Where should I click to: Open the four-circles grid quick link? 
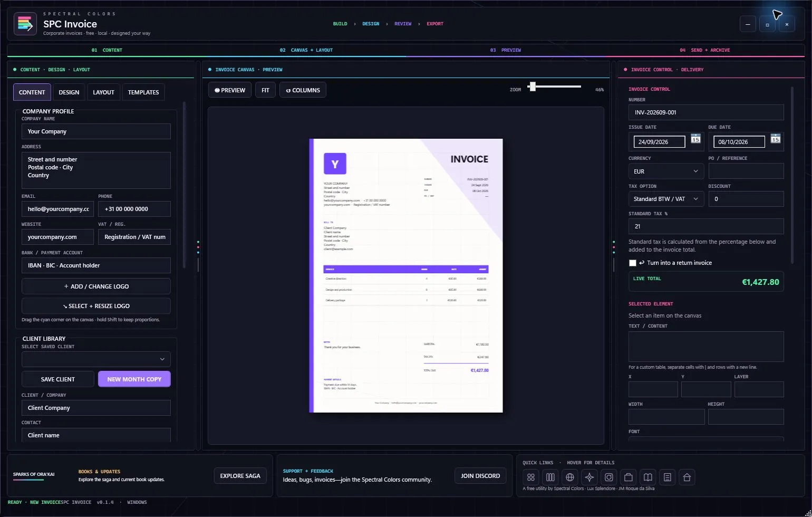[x=531, y=477]
